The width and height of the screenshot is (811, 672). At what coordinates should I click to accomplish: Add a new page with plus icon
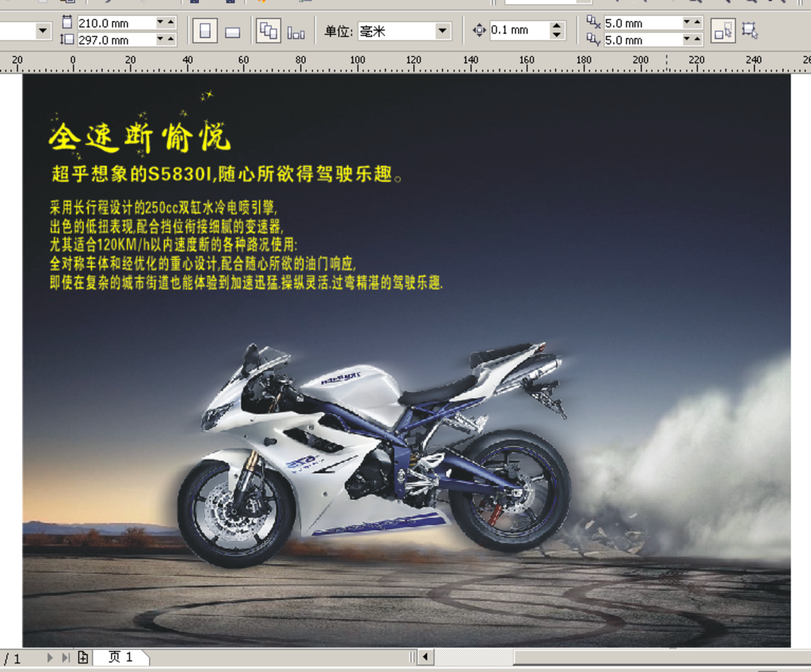click(82, 657)
